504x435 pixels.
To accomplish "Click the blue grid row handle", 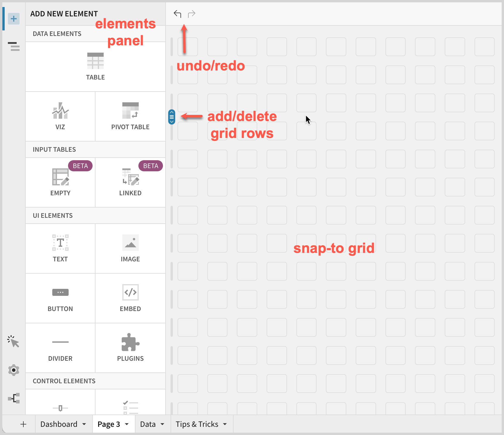I will pyautogui.click(x=172, y=117).
